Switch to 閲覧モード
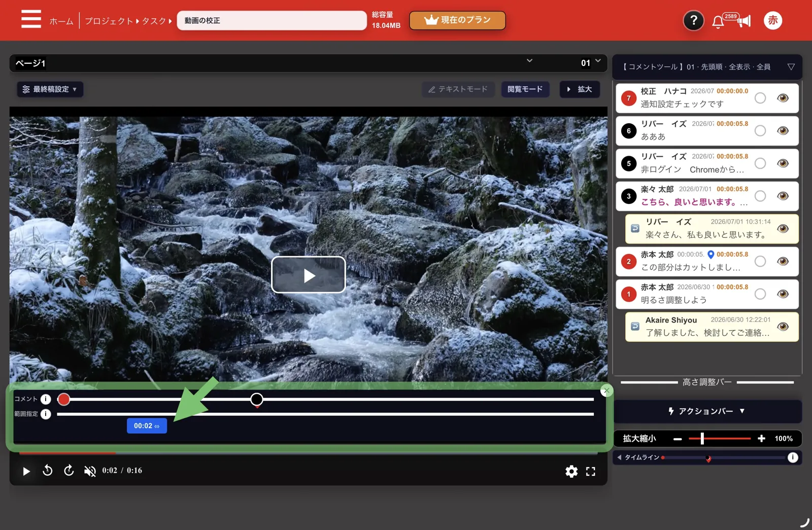 (x=525, y=89)
